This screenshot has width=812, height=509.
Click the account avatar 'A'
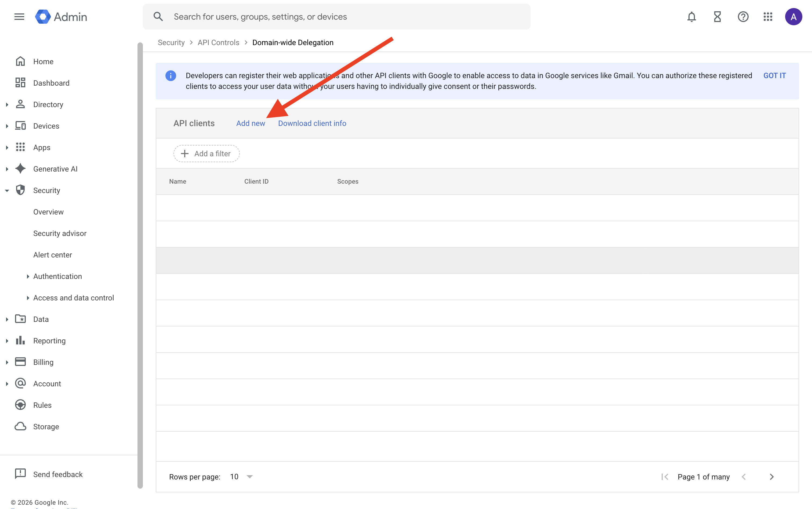coord(793,17)
